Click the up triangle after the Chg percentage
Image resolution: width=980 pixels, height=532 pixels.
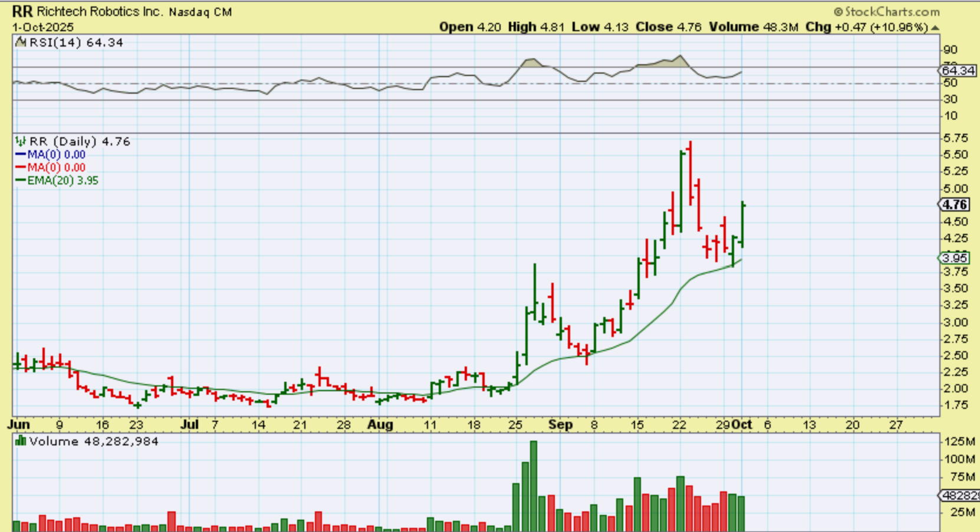point(935,28)
